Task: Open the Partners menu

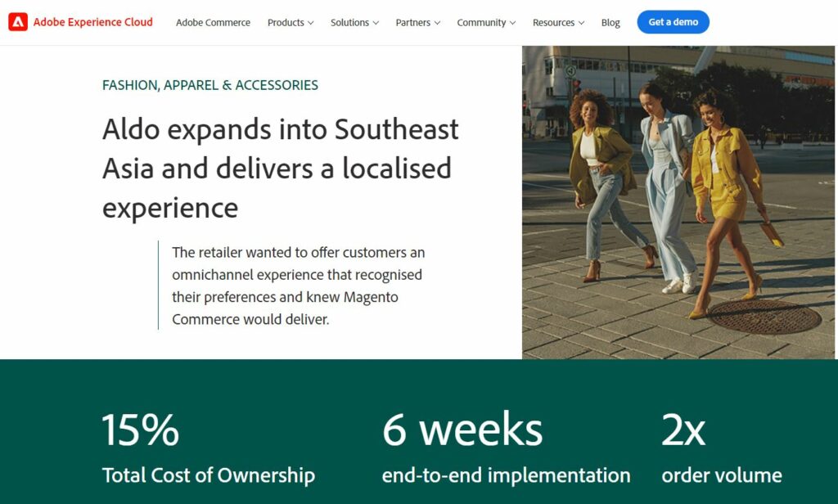Action: (417, 22)
